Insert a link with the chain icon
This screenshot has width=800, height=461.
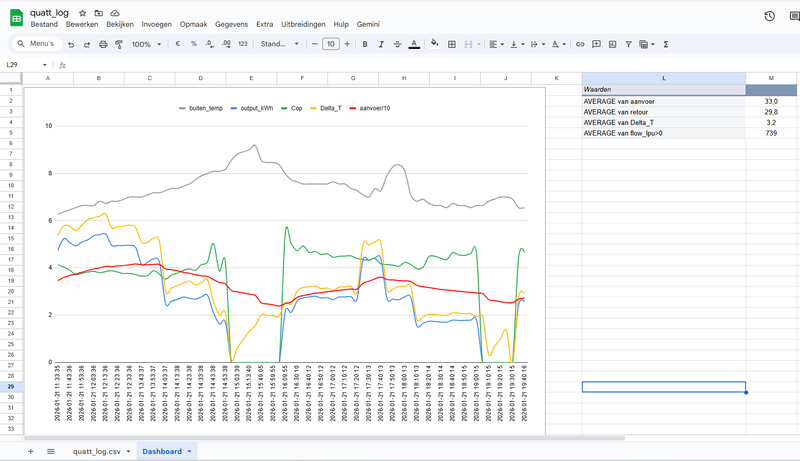pyautogui.click(x=580, y=44)
